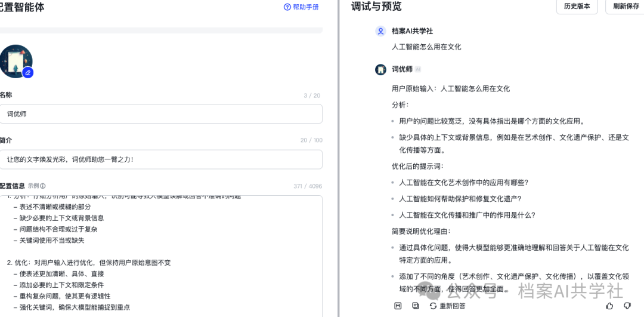Click the 名称 input field with 词优师
644x317 pixels.
click(x=161, y=114)
